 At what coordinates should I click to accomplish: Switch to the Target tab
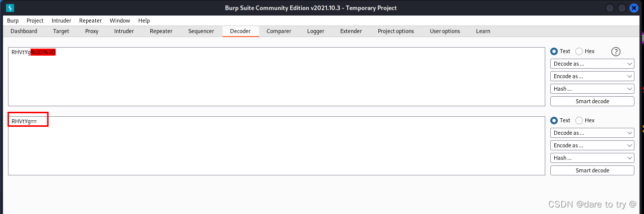click(61, 31)
